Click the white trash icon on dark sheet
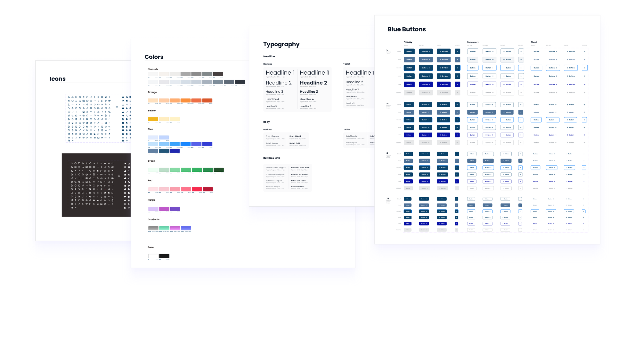Screen dimensions: 644x343 87,163
